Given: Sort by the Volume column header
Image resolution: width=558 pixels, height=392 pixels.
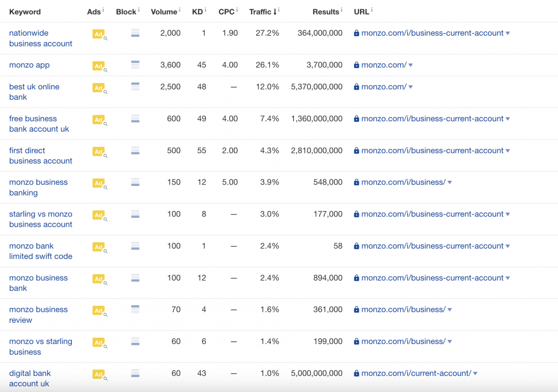Looking at the screenshot, I should coord(163,11).
